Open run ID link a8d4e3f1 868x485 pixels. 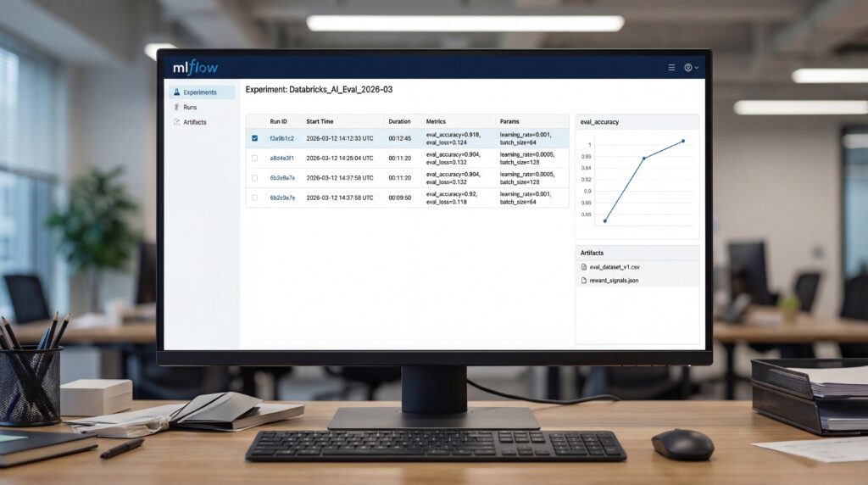(x=281, y=158)
